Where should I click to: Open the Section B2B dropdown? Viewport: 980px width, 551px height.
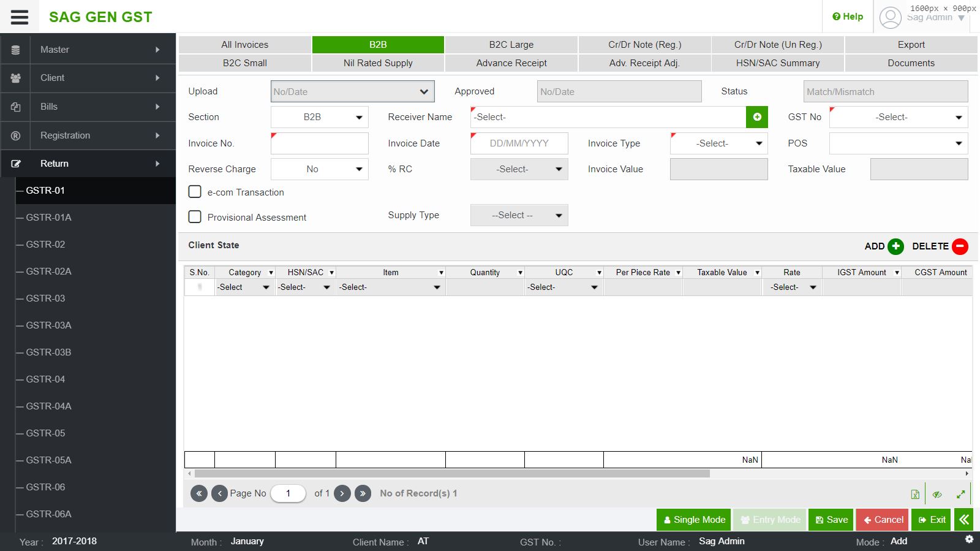[320, 117]
